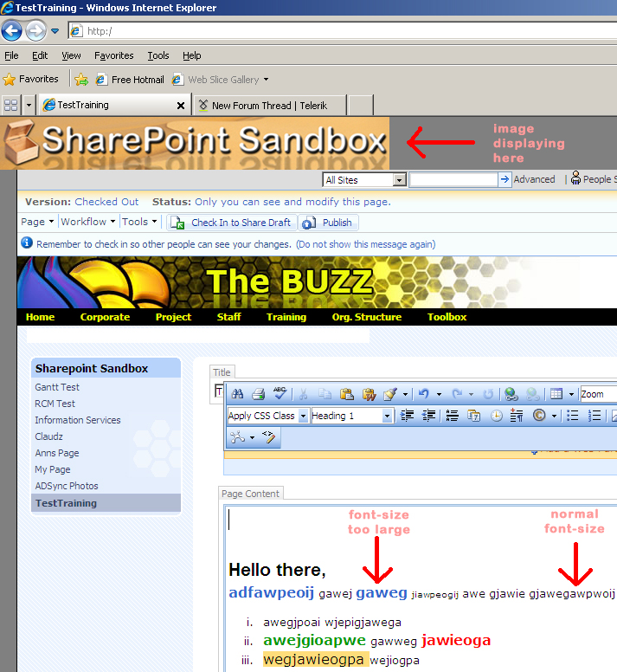Click the bulleted list icon
Screen dimensions: 617x672
click(573, 416)
